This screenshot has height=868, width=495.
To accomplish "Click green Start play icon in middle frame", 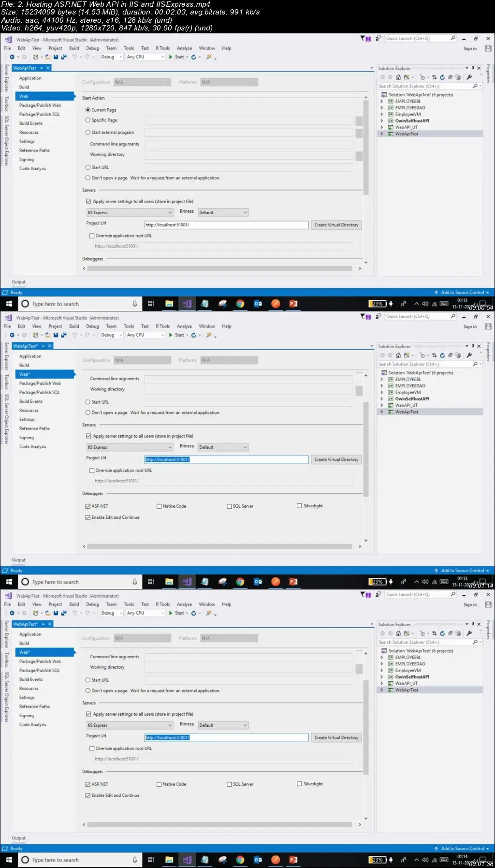I will [171, 335].
